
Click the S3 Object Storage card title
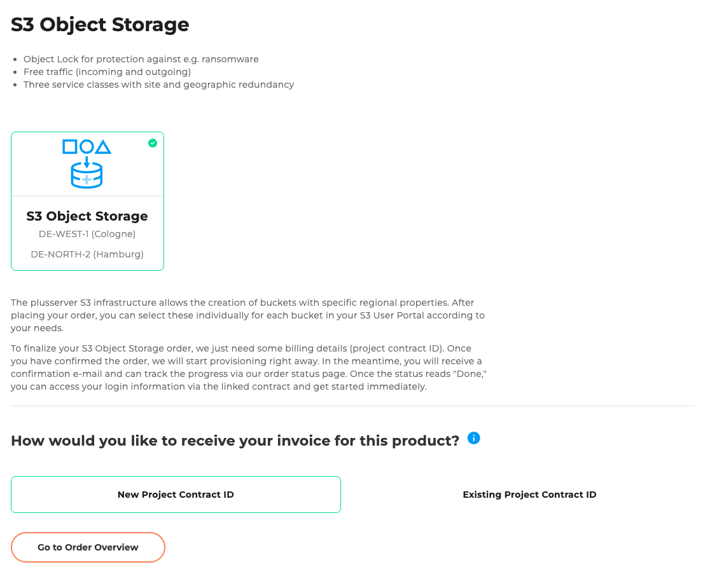87,216
